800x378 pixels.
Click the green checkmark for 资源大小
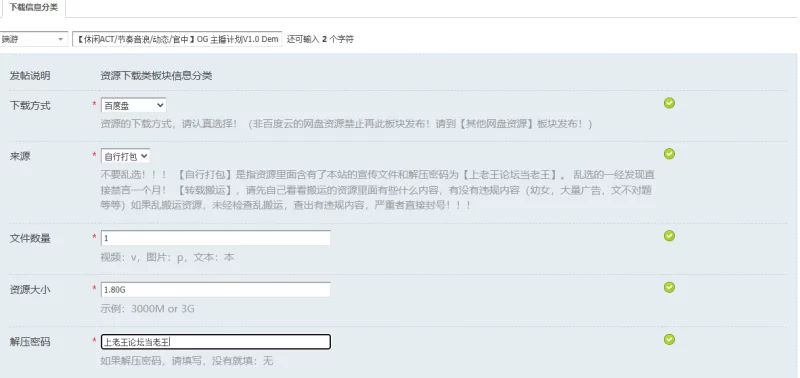pyautogui.click(x=669, y=287)
